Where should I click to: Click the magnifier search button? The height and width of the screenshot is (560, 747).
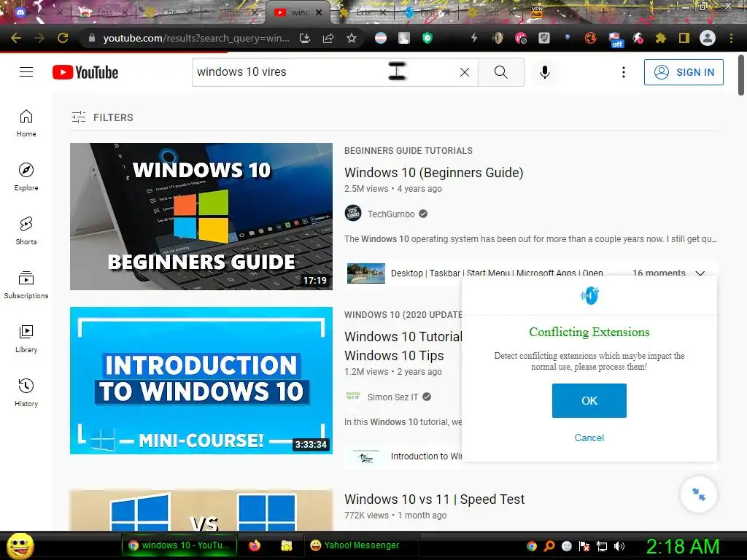pos(500,72)
